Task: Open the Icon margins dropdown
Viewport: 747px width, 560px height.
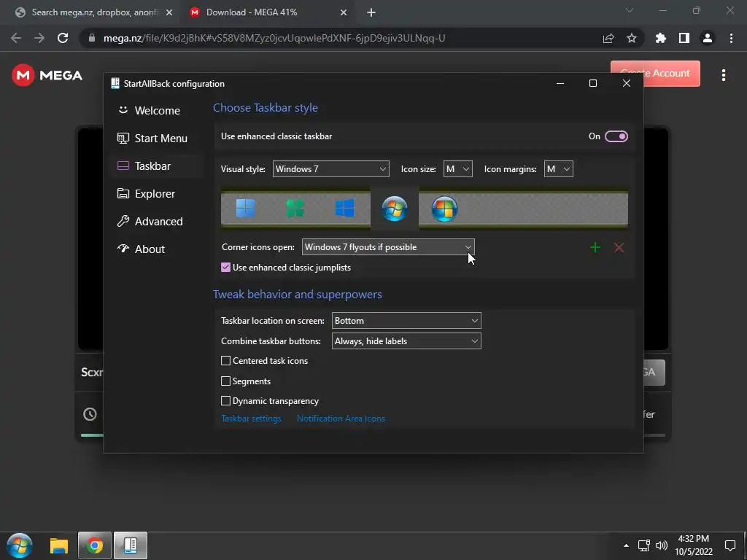Action: pyautogui.click(x=558, y=169)
